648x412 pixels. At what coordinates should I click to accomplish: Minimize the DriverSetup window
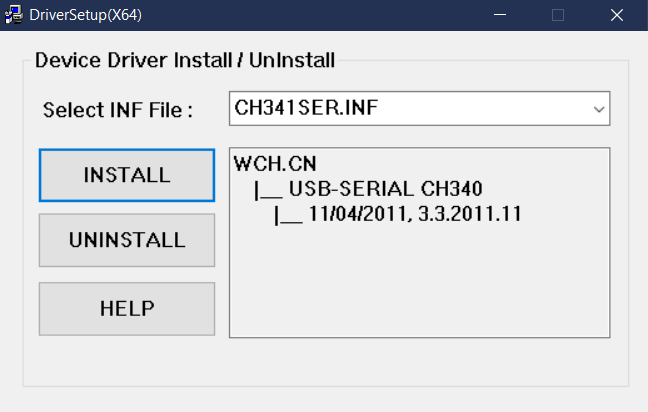[x=500, y=15]
